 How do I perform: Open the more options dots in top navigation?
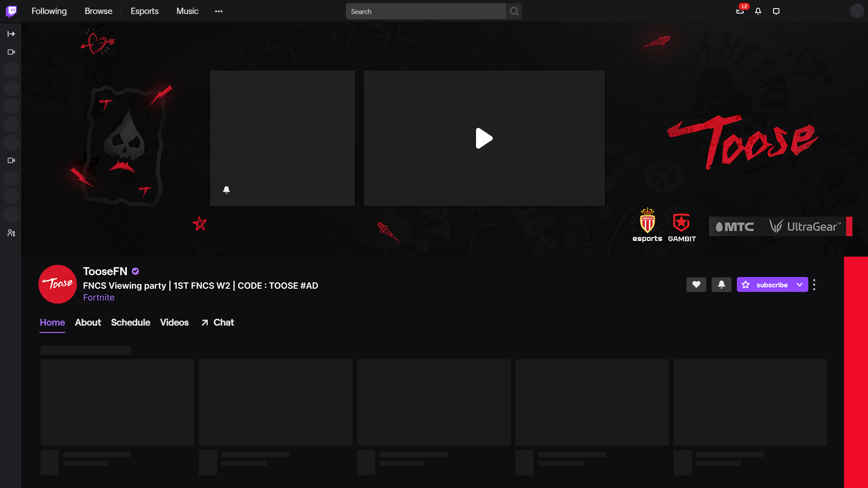click(x=219, y=11)
